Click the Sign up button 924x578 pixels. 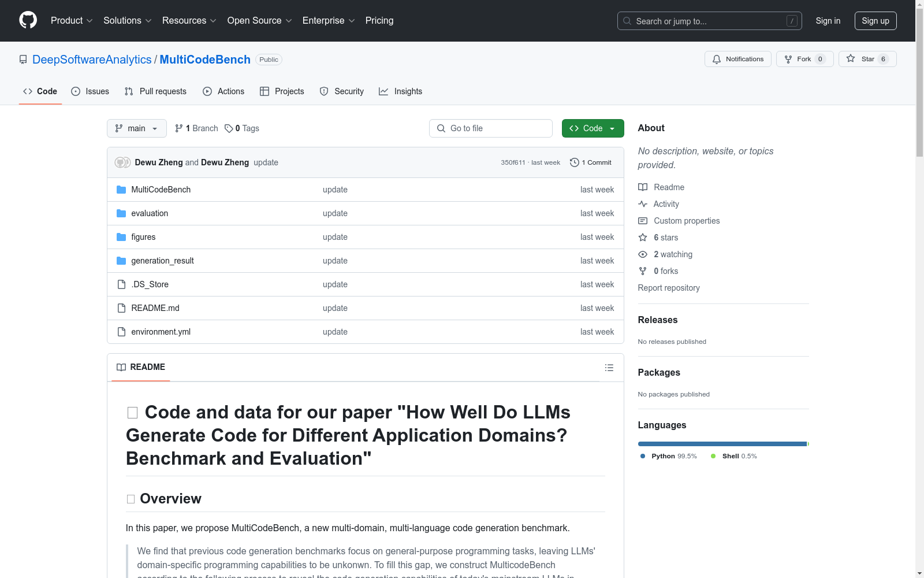[x=875, y=21]
